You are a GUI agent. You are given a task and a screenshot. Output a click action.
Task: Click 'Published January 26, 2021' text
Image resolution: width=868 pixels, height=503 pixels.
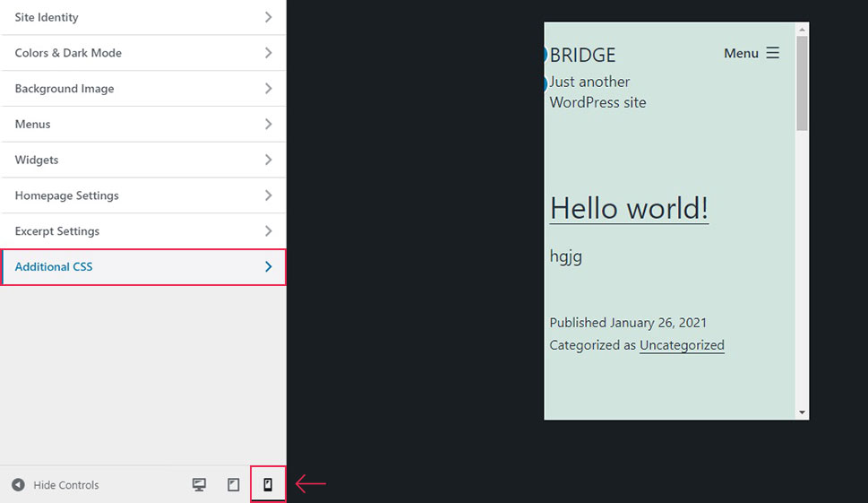[628, 323]
